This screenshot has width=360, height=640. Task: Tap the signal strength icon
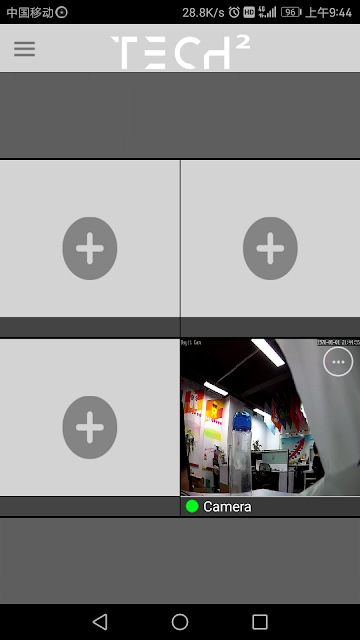point(267,12)
